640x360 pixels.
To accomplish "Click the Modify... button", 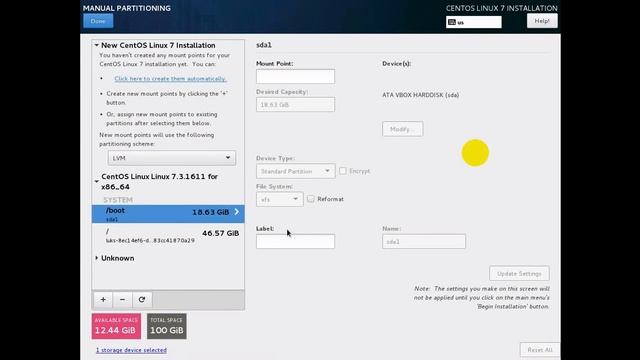I will [403, 129].
